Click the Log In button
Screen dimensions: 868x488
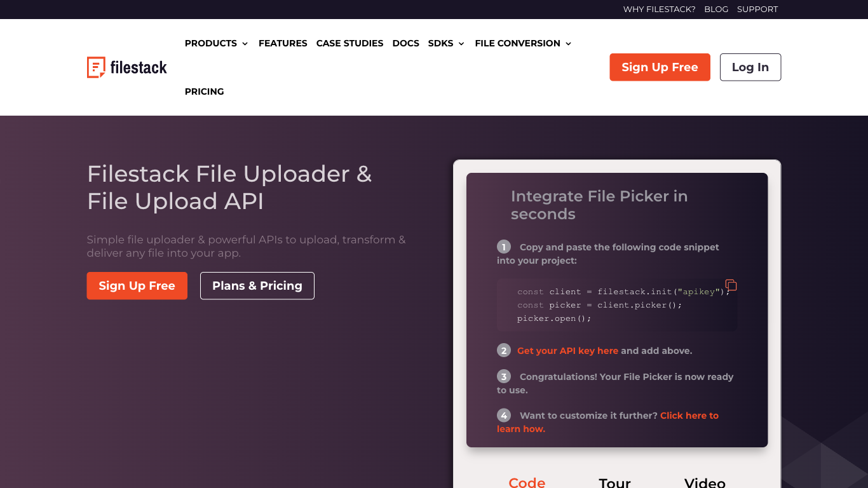coord(750,67)
